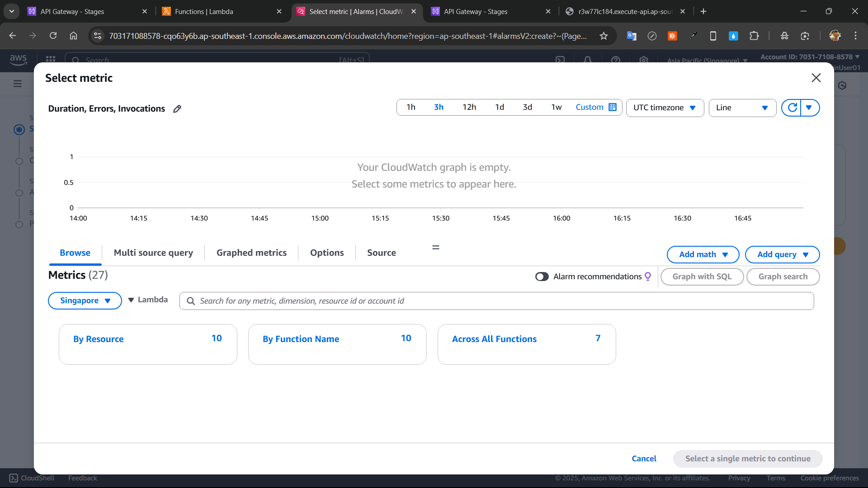Reload the browser page

[x=53, y=36]
